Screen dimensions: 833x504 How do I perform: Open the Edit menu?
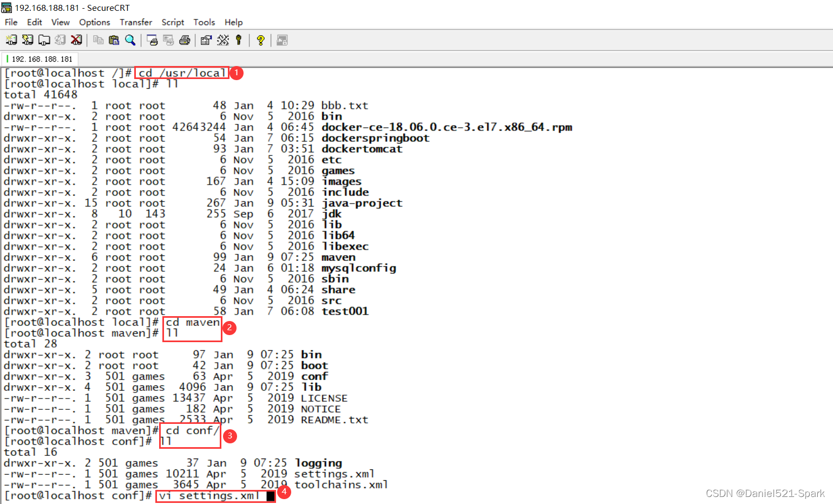[x=35, y=22]
